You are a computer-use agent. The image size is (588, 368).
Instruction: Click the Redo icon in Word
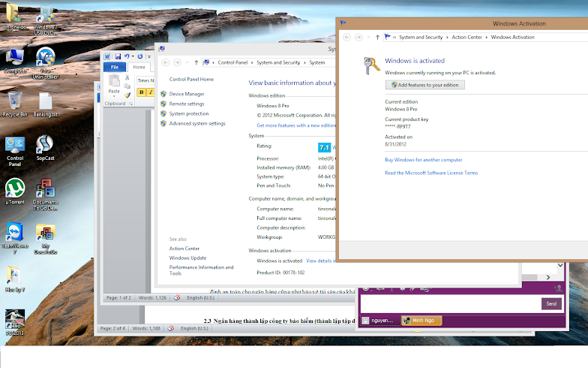[139, 56]
